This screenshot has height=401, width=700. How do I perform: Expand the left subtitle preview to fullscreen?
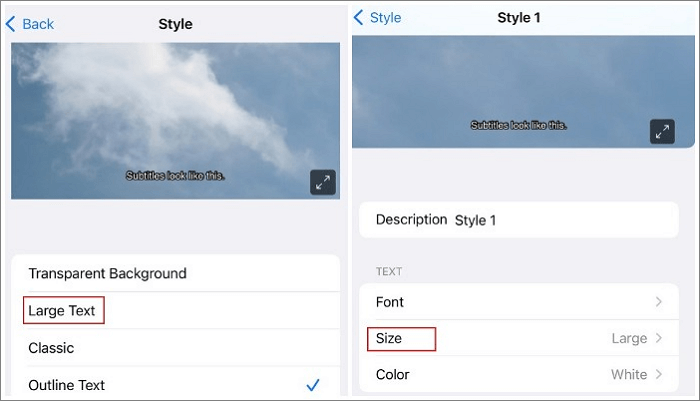(x=322, y=182)
